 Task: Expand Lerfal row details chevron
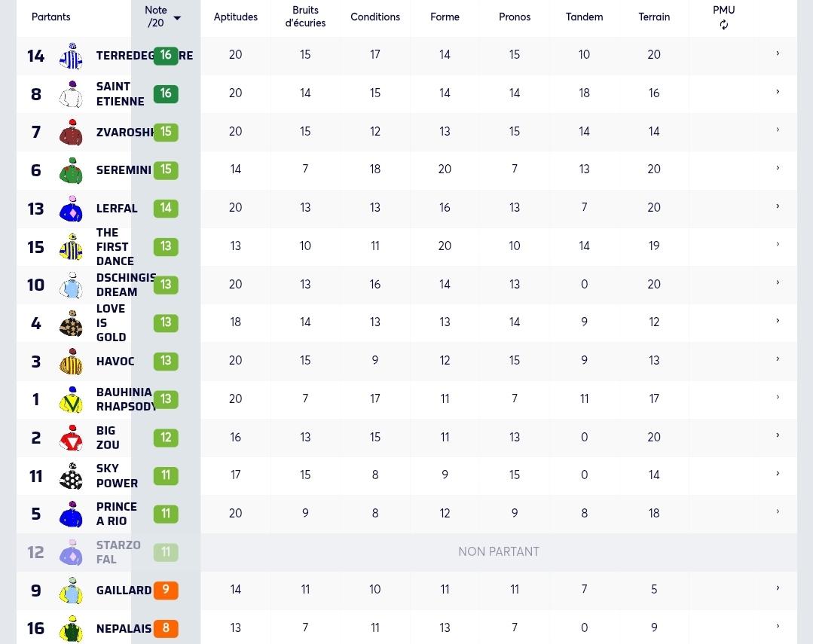pyautogui.click(x=778, y=206)
